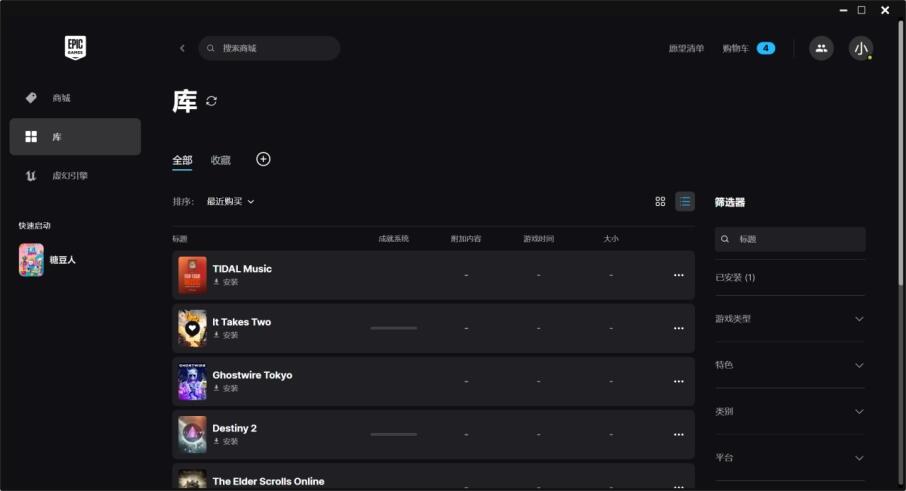The height and width of the screenshot is (491, 906).
Task: Expand the 游戏类型 filter section
Action: (790, 319)
